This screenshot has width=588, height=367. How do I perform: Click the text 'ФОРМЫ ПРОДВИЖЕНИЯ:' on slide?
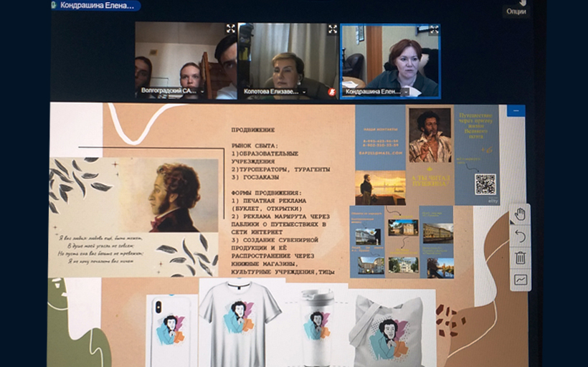267,193
